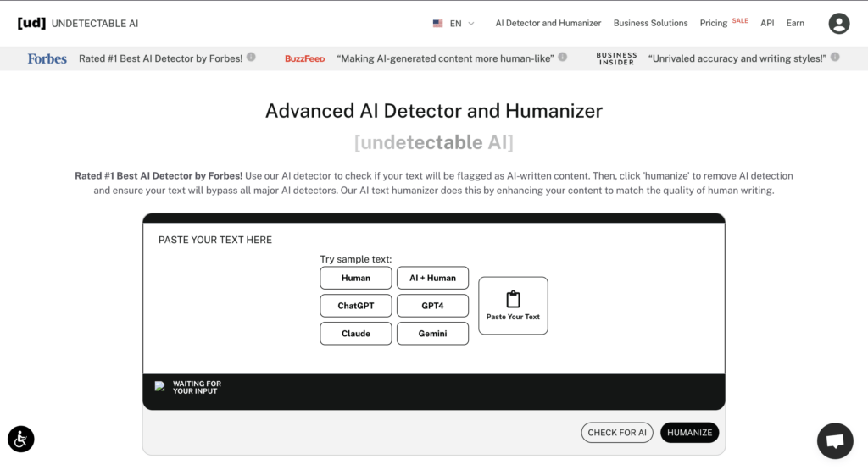
Task: Click the "Making AI-generated content more human-like" quote
Action: [x=445, y=58]
